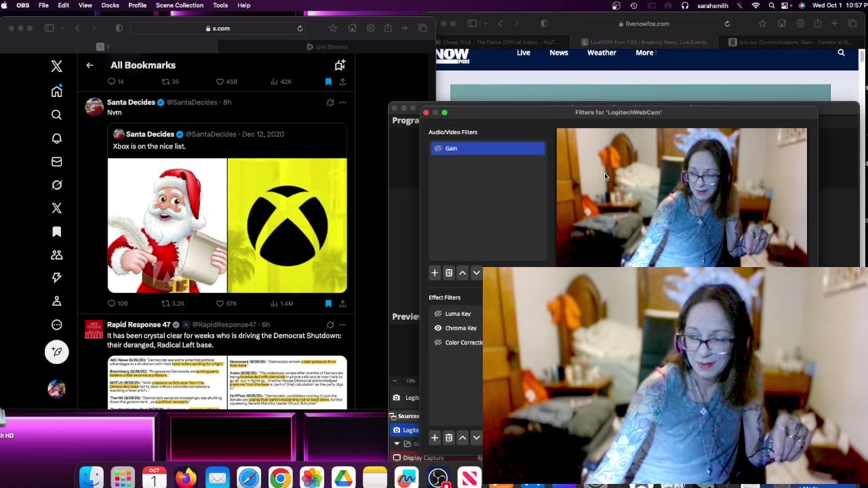This screenshot has height=488, width=868.
Task: Delete the selected Gain audio filter
Action: click(x=448, y=272)
